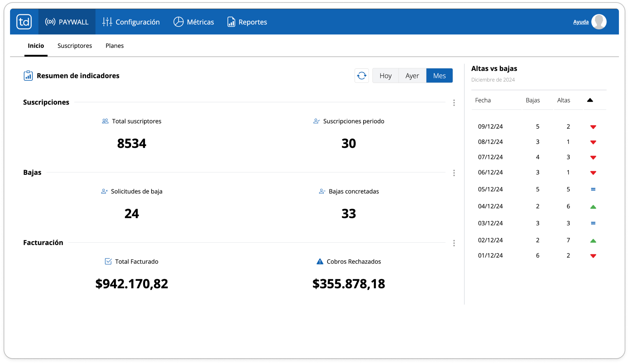Open Facturación section options menu
The image size is (629, 364).
454,243
